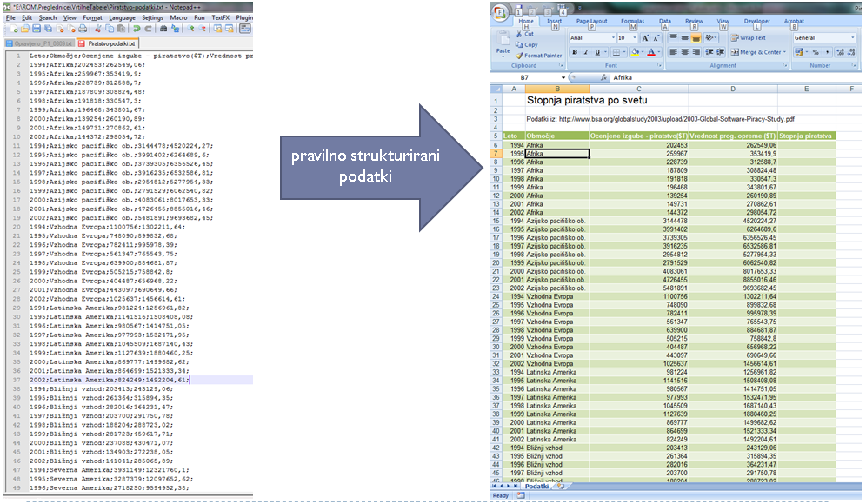Open the Arial font name dropdown

[611, 38]
